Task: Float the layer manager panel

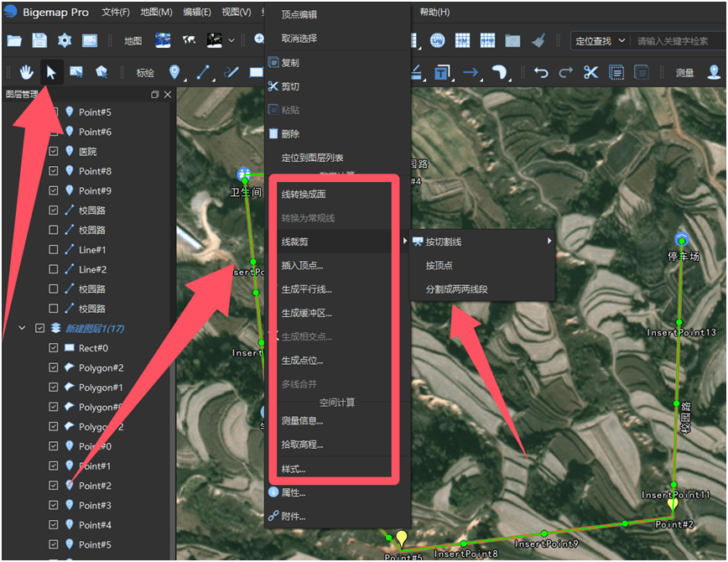Action: click(x=155, y=94)
